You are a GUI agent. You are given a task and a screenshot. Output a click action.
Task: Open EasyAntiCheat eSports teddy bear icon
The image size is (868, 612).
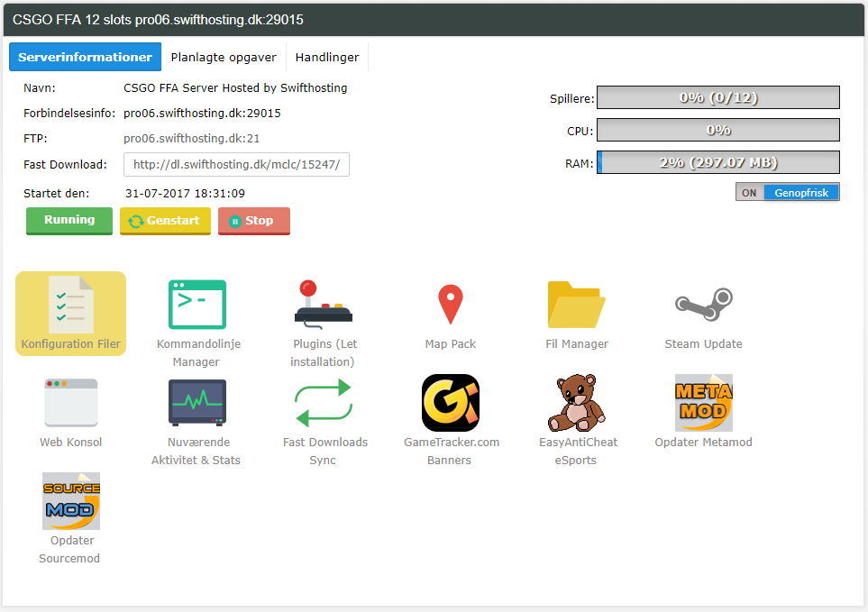pyautogui.click(x=576, y=403)
